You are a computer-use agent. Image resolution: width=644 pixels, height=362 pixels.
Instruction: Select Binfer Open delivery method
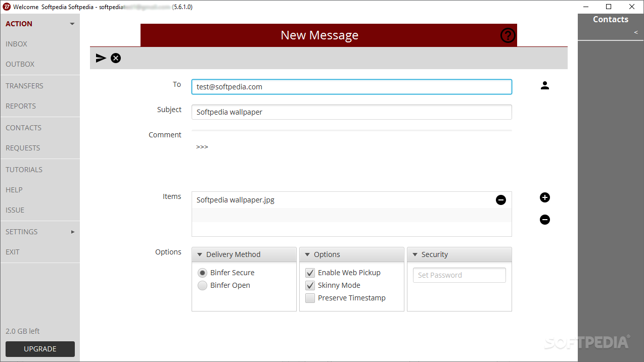202,285
